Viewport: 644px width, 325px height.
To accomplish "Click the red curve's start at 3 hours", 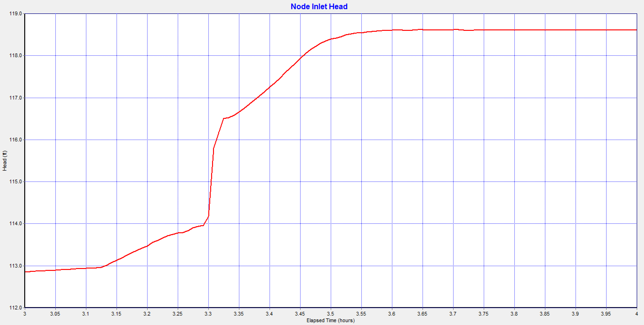I will coord(25,272).
